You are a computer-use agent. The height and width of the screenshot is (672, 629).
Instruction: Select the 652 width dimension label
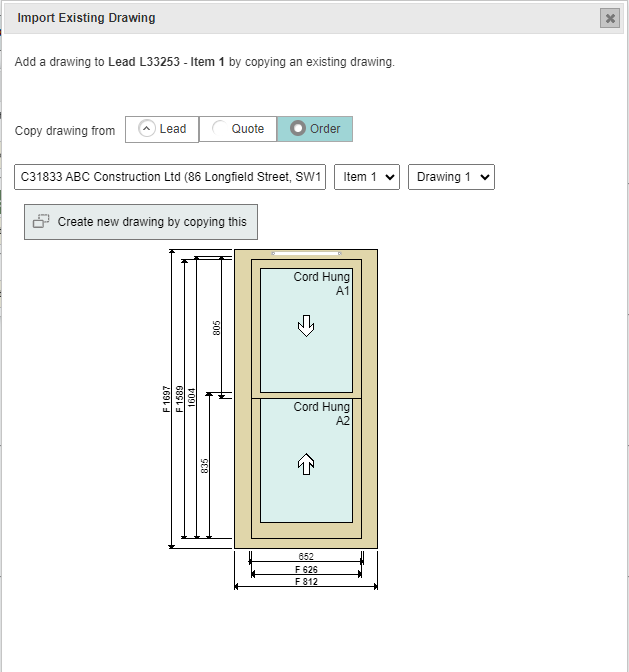[x=306, y=555]
